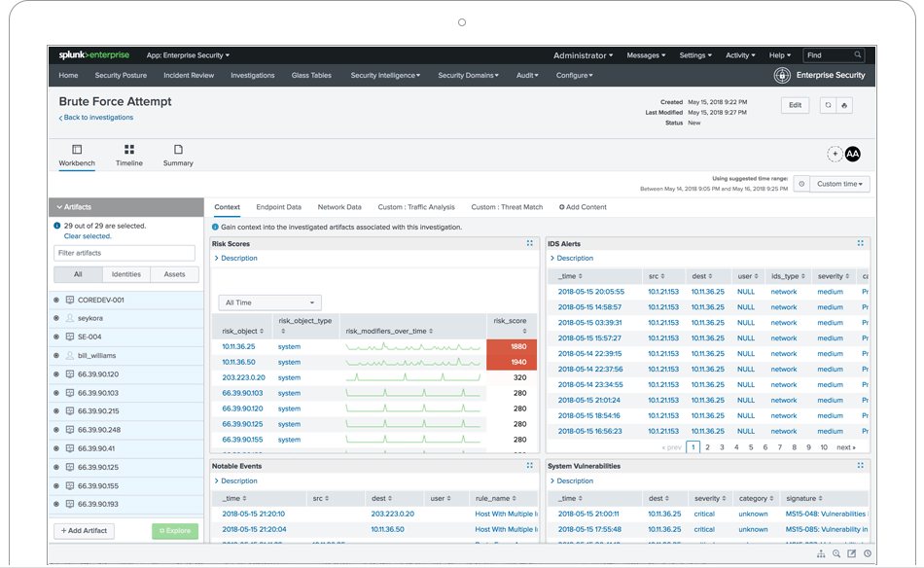924x568 pixels.
Task: Click Add Content in the tabs row
Action: pos(583,207)
